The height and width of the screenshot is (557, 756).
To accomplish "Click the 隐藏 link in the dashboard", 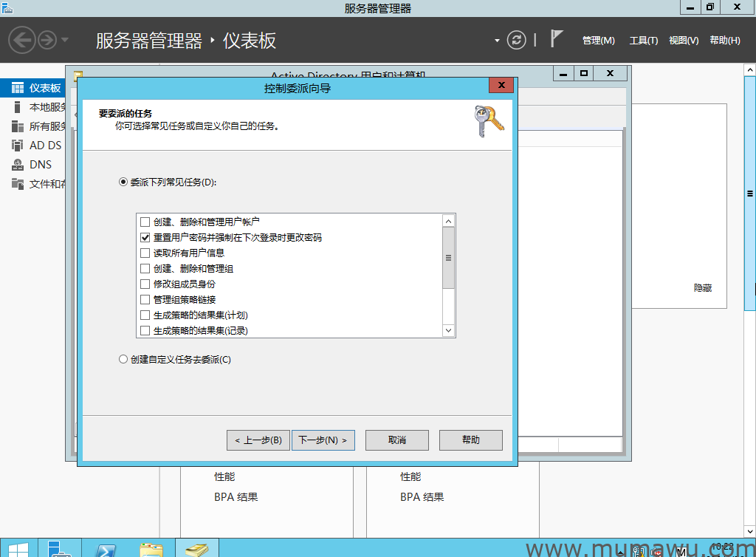I will click(703, 288).
